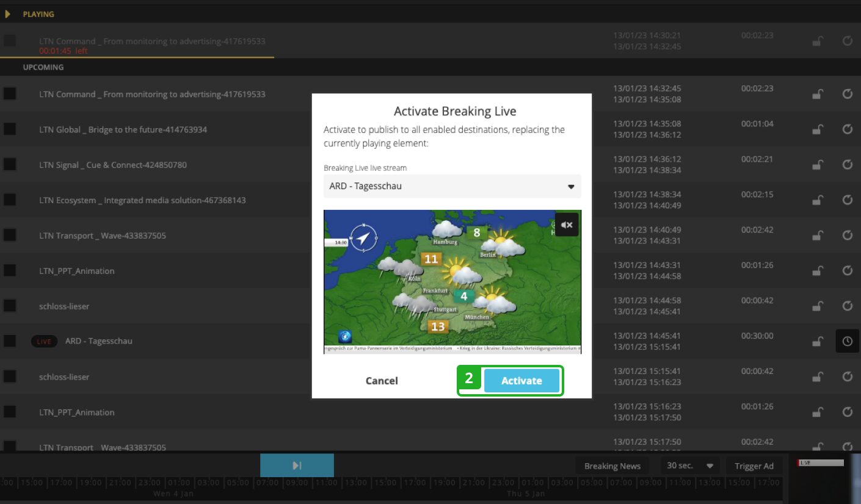Click the clock icon on ARD - Tagesschau row

tap(847, 341)
